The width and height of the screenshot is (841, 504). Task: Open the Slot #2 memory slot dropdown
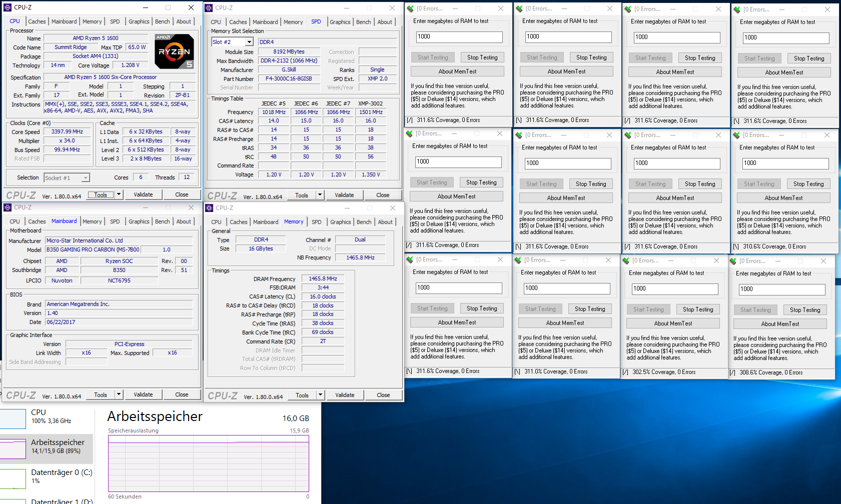(249, 42)
